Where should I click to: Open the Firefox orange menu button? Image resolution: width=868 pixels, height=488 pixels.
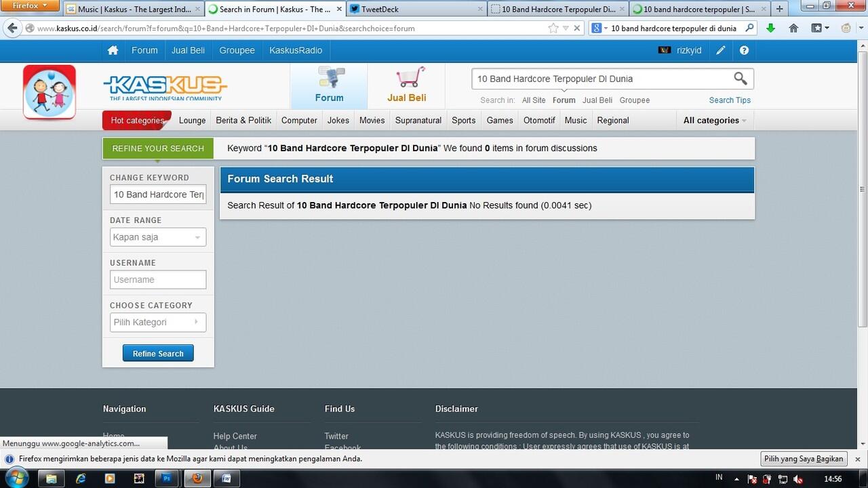click(31, 5)
